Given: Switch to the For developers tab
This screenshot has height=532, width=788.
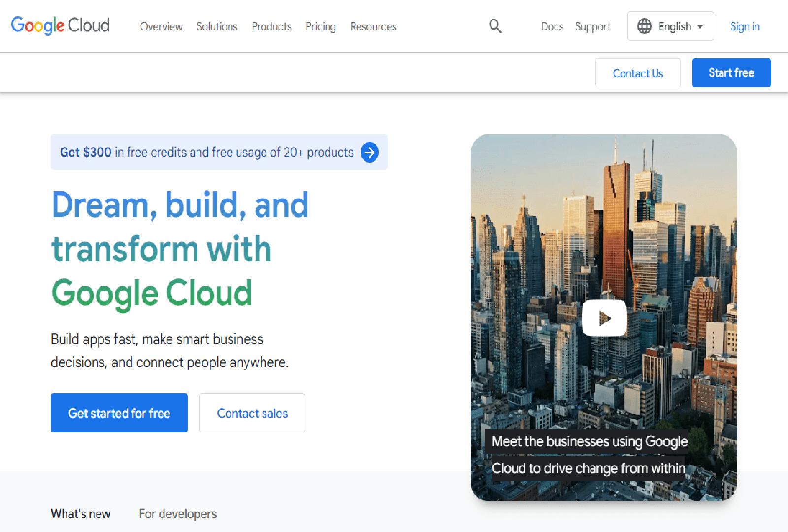Looking at the screenshot, I should tap(178, 514).
